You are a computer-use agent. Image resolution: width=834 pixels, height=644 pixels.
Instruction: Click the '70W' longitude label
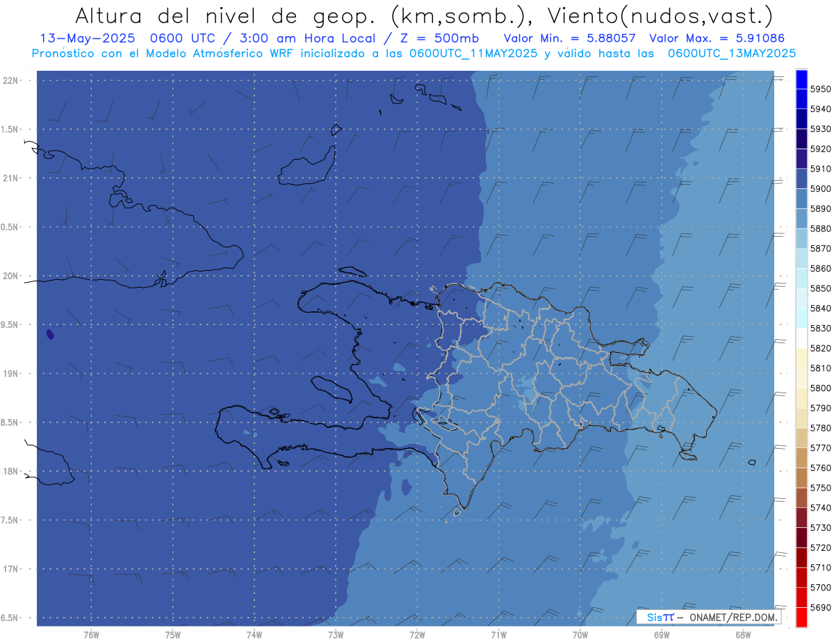click(x=580, y=634)
